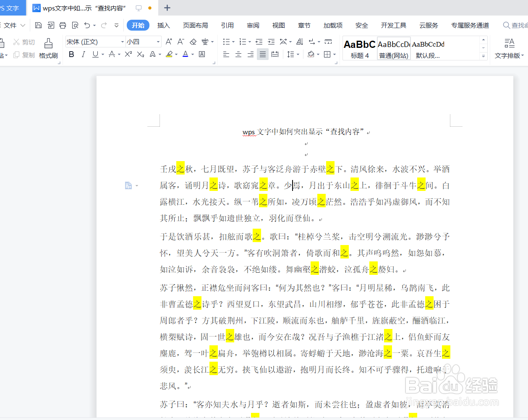Image resolution: width=528 pixels, height=420 pixels.
Task: Toggle Underline formatting
Action: tap(95, 54)
